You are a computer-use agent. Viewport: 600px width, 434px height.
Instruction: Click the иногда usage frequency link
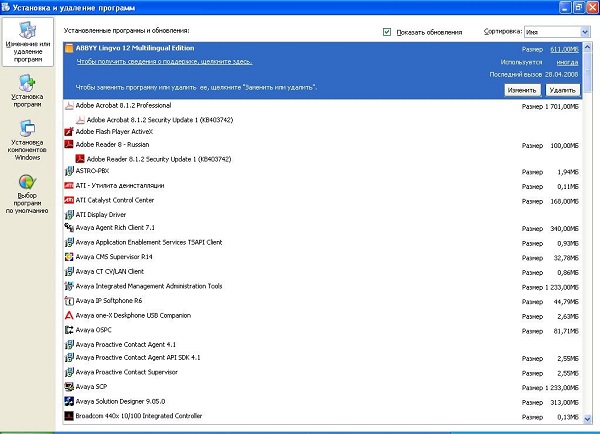[x=567, y=62]
